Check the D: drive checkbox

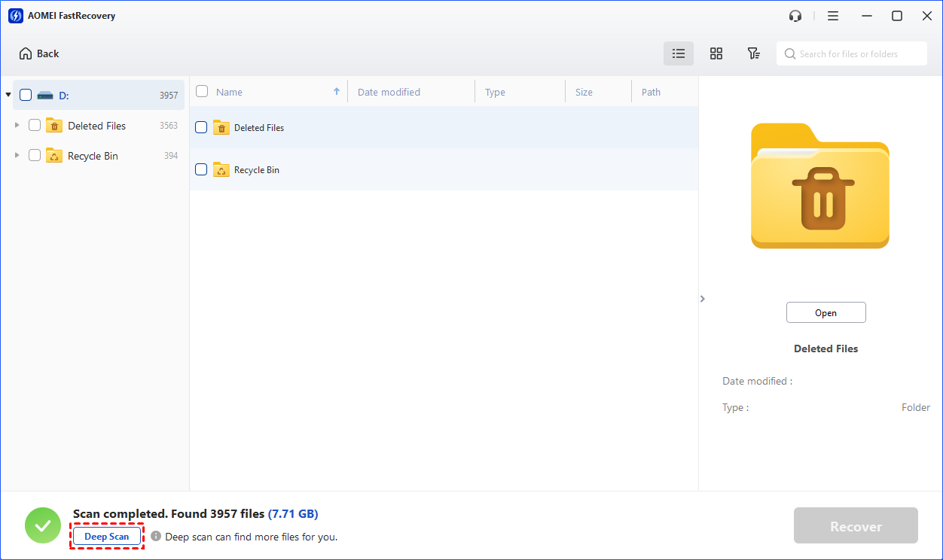tap(26, 96)
